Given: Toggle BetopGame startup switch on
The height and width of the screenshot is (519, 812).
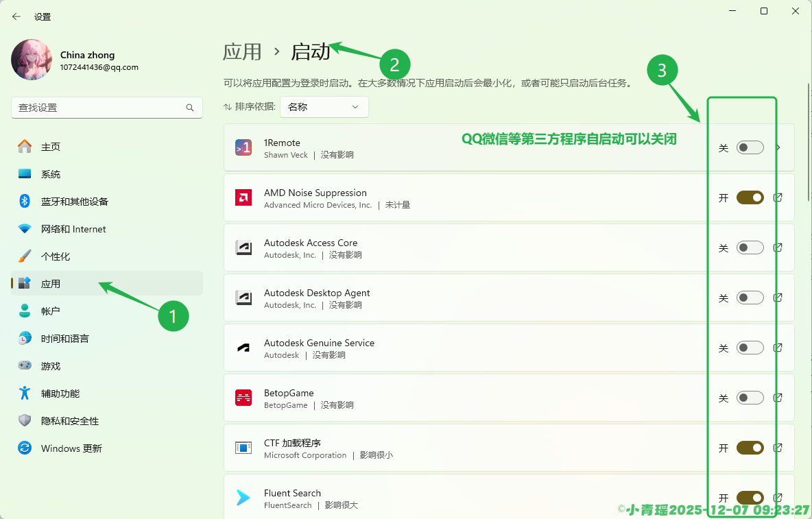Looking at the screenshot, I should [x=750, y=398].
